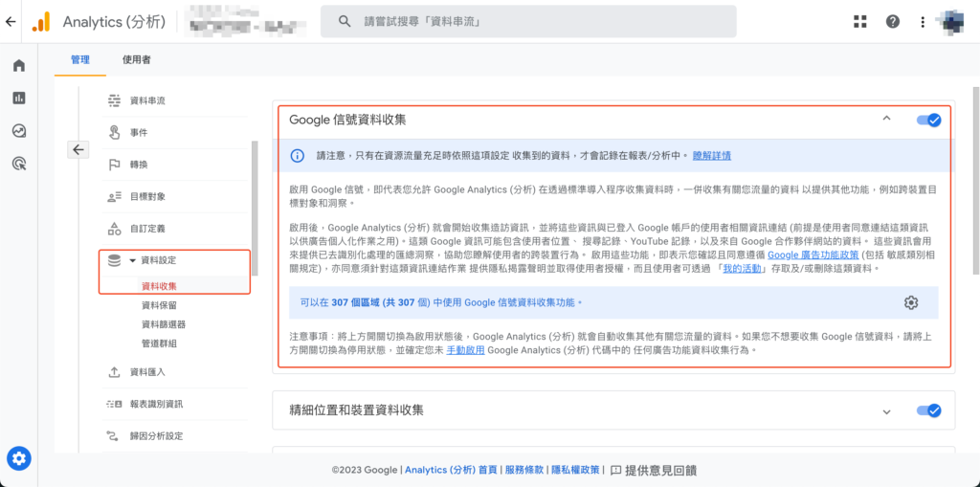This screenshot has width=980, height=487.
Task: Open region settings gear in blue banner
Action: (x=911, y=302)
